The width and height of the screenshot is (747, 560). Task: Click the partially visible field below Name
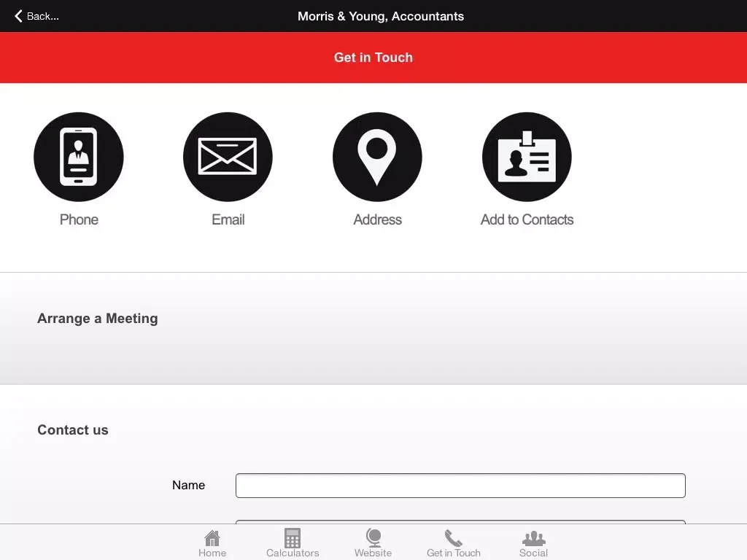[x=460, y=521]
